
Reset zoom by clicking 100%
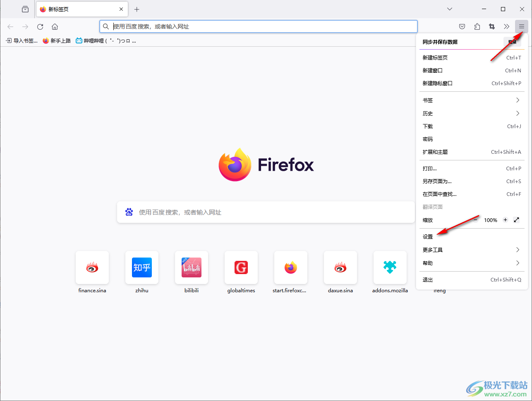tap(491, 220)
